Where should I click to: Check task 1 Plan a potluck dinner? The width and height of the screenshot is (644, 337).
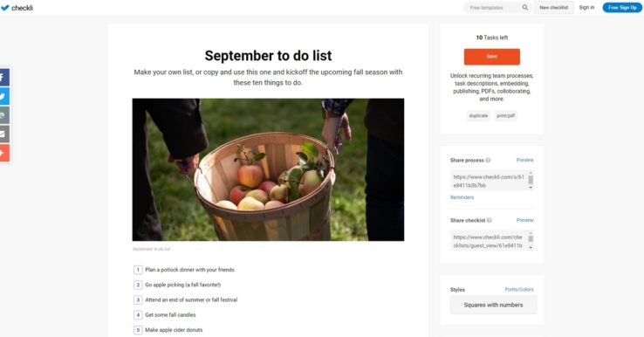(x=138, y=270)
